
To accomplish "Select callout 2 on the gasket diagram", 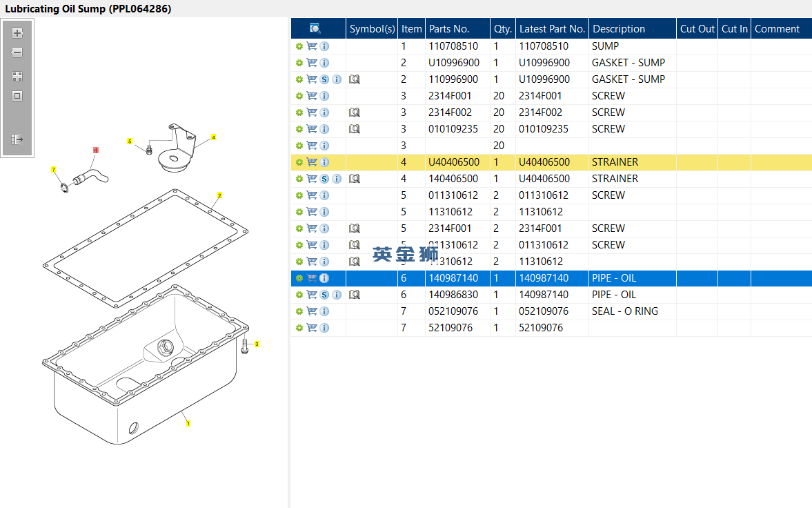I will 219,195.
